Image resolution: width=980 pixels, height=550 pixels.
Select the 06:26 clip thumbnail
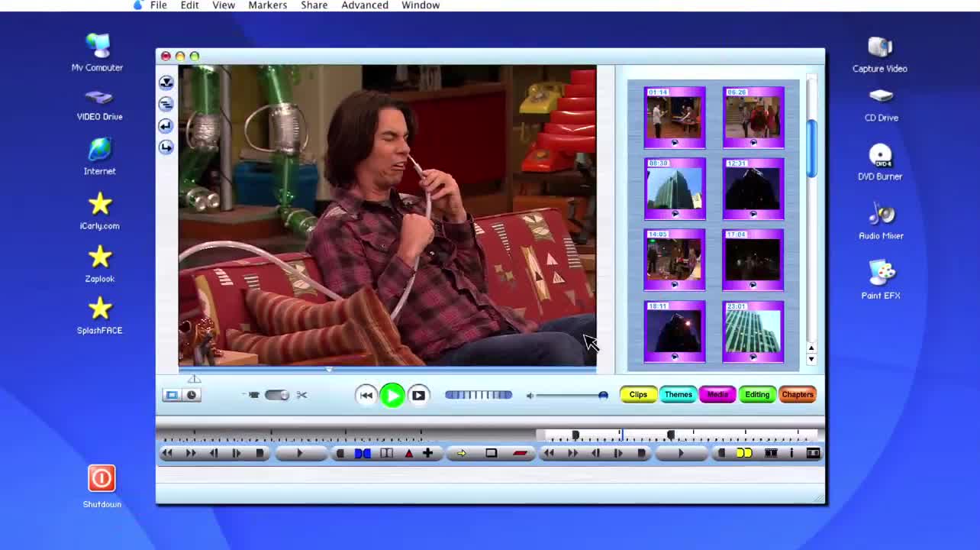pyautogui.click(x=753, y=117)
